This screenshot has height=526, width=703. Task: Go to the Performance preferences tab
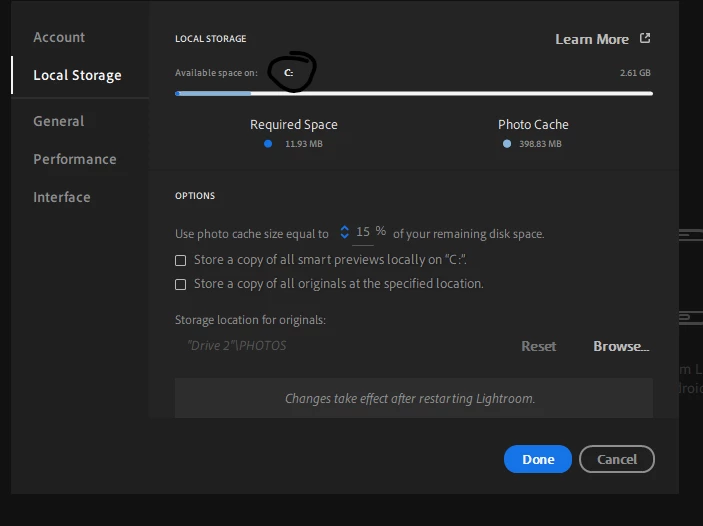[x=75, y=159]
